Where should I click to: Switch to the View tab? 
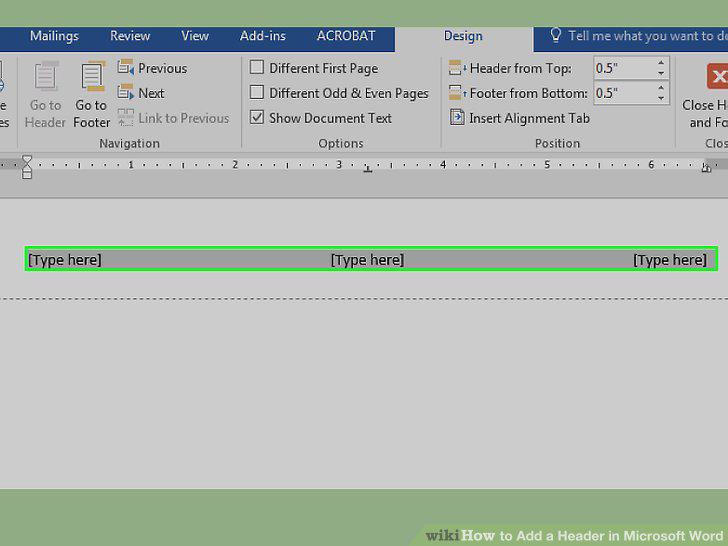click(x=195, y=36)
